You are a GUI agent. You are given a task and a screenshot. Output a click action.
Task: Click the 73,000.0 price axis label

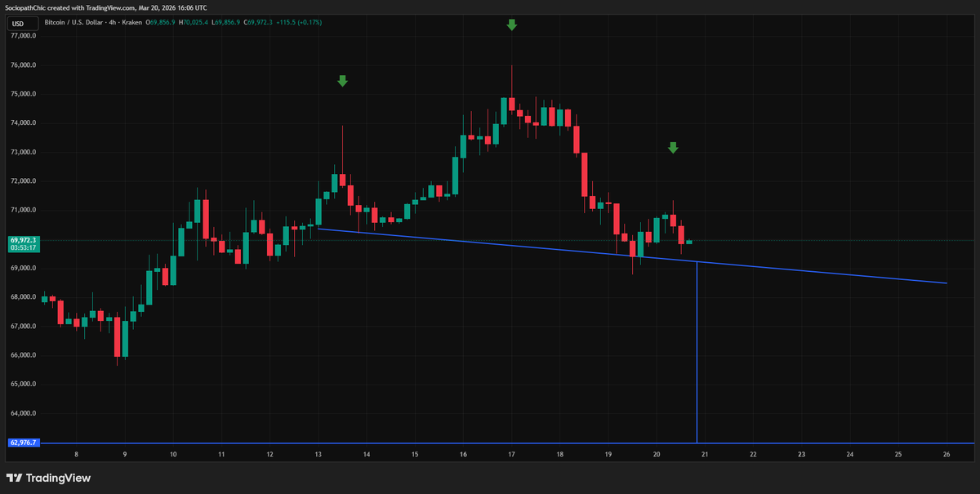[x=24, y=152]
